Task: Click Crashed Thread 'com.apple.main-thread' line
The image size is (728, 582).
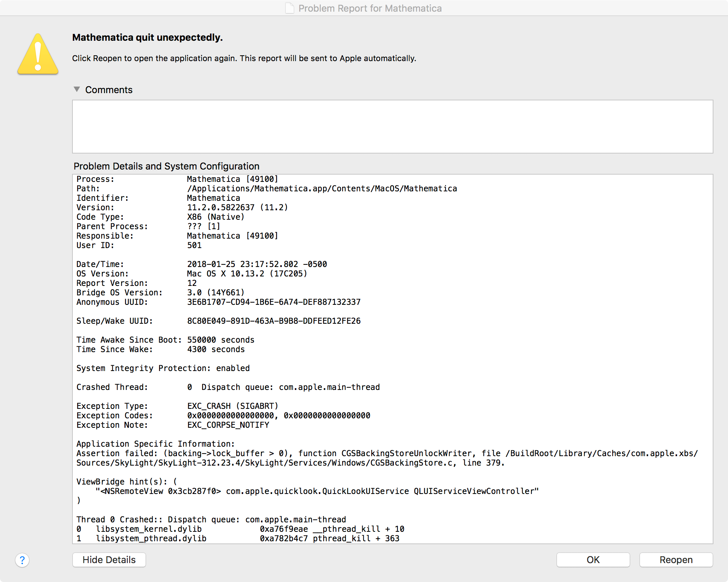Action: (228, 387)
